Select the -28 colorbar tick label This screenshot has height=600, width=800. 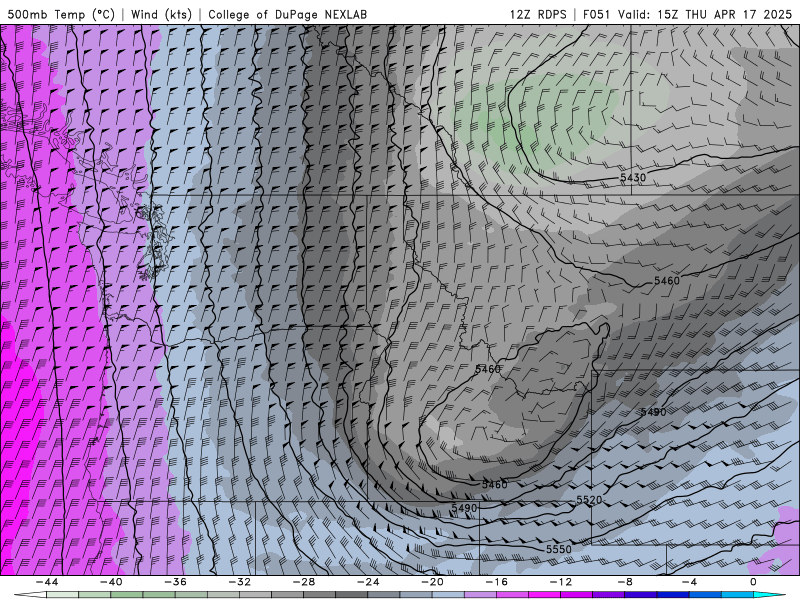pyautogui.click(x=304, y=582)
